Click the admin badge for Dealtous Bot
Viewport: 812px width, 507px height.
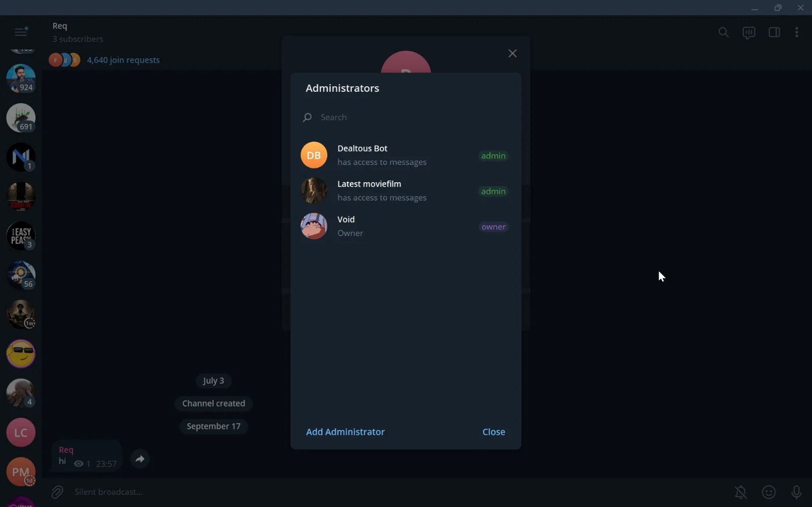pyautogui.click(x=493, y=156)
